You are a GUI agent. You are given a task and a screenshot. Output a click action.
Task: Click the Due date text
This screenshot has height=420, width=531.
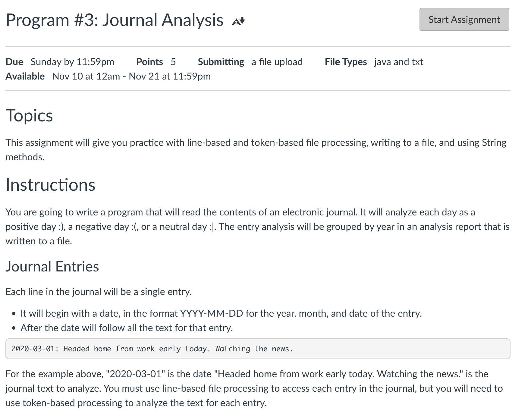point(60,61)
